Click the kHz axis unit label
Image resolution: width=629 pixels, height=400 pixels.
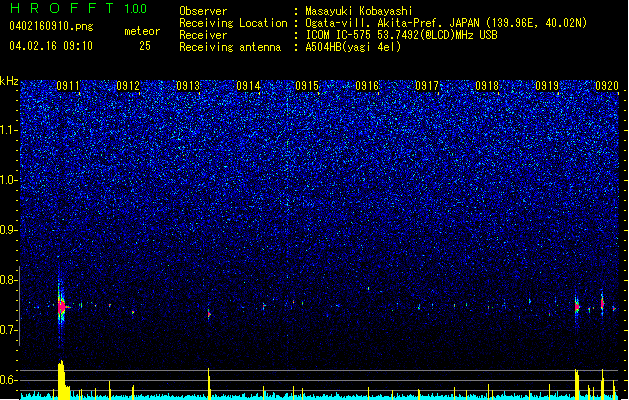click(9, 81)
